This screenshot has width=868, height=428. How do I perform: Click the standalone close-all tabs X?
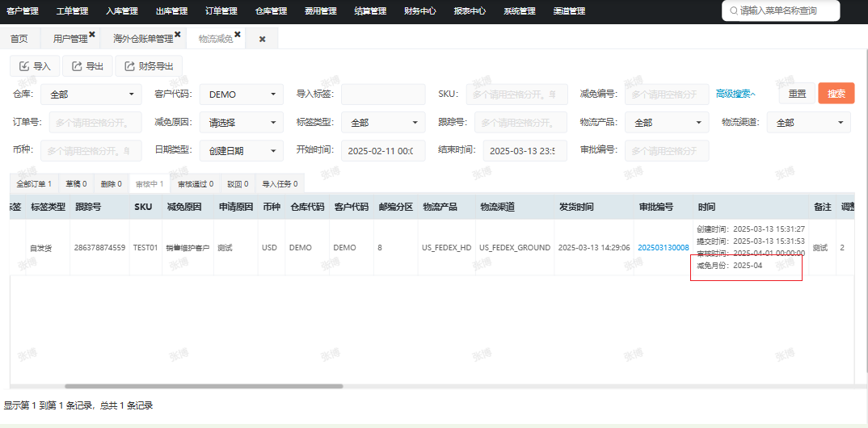coord(263,40)
